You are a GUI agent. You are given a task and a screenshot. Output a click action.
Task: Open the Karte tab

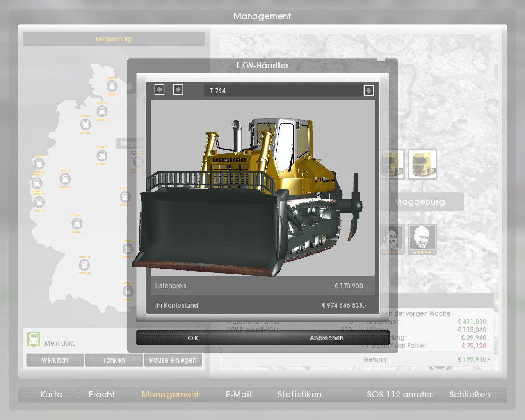[51, 395]
